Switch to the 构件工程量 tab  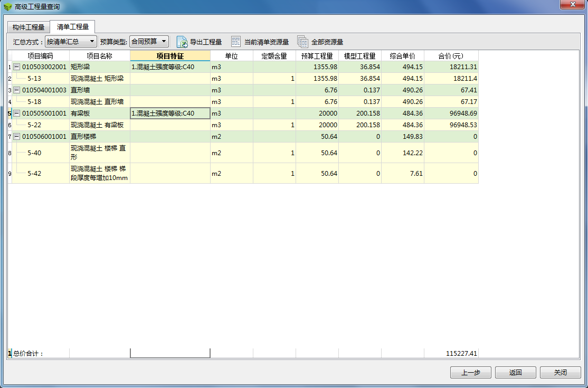(29, 27)
